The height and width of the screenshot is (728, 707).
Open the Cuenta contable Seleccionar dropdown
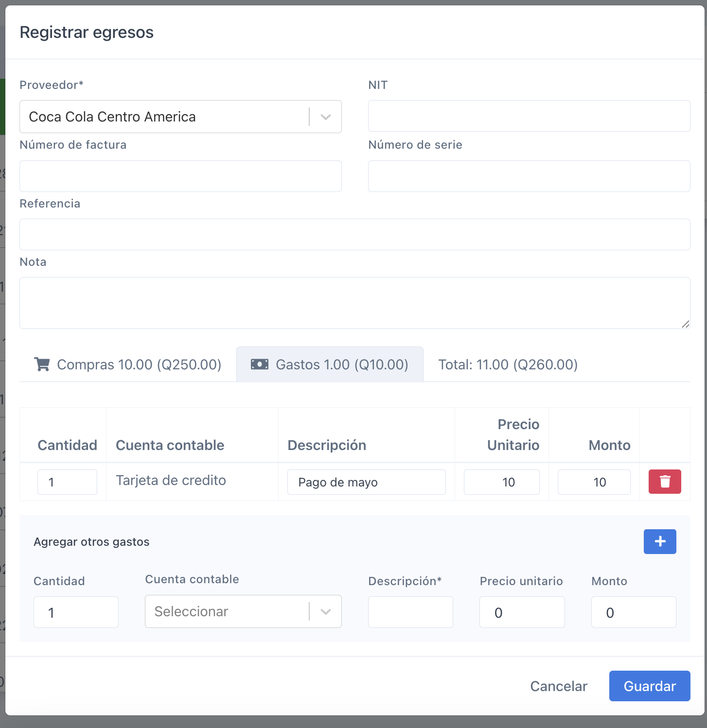[x=243, y=611]
